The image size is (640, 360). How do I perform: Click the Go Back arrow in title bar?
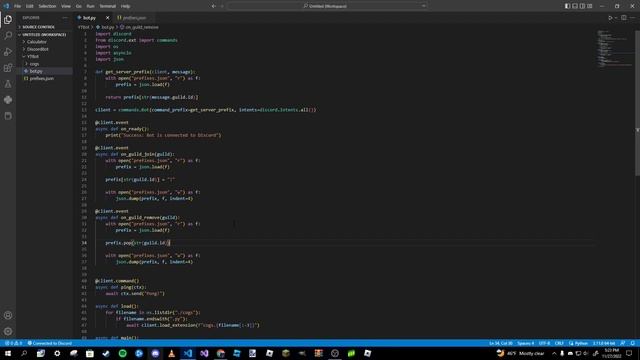coord(213,6)
